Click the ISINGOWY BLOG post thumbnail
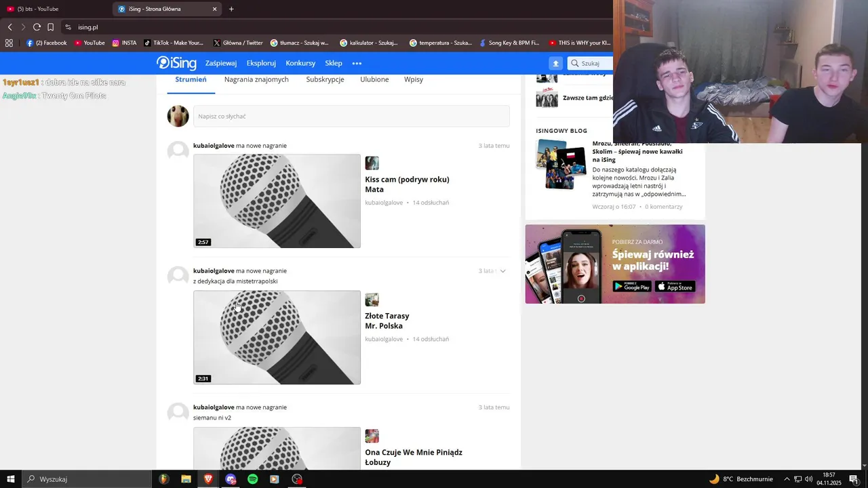The image size is (868, 488). pyautogui.click(x=561, y=164)
